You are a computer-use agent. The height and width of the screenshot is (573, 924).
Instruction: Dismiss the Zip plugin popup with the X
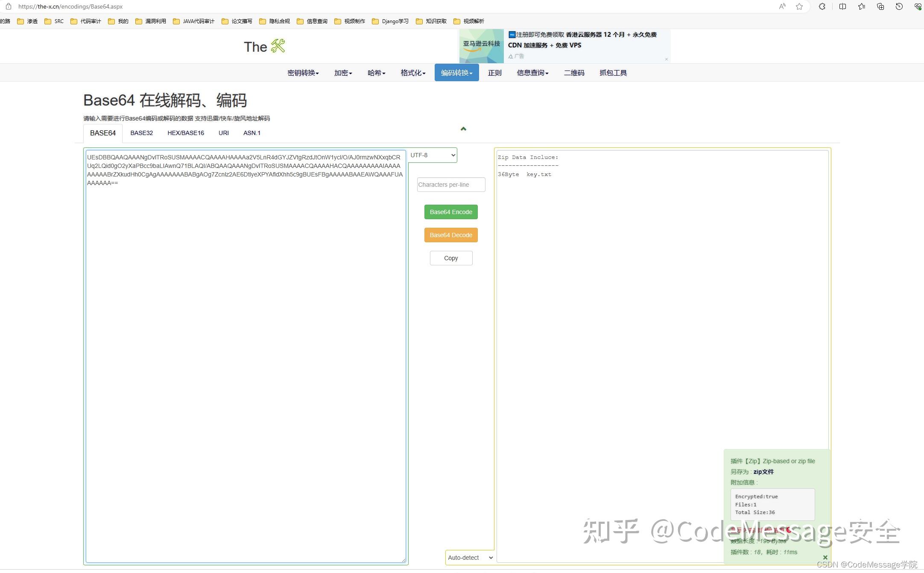click(825, 557)
